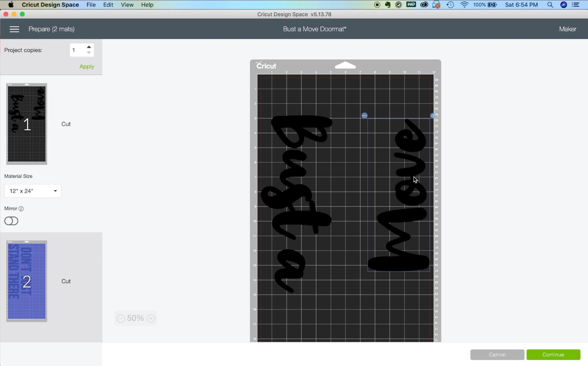Open Spotlight search in menu bar
Image resolution: width=588 pixels, height=366 pixels.
pos(550,5)
